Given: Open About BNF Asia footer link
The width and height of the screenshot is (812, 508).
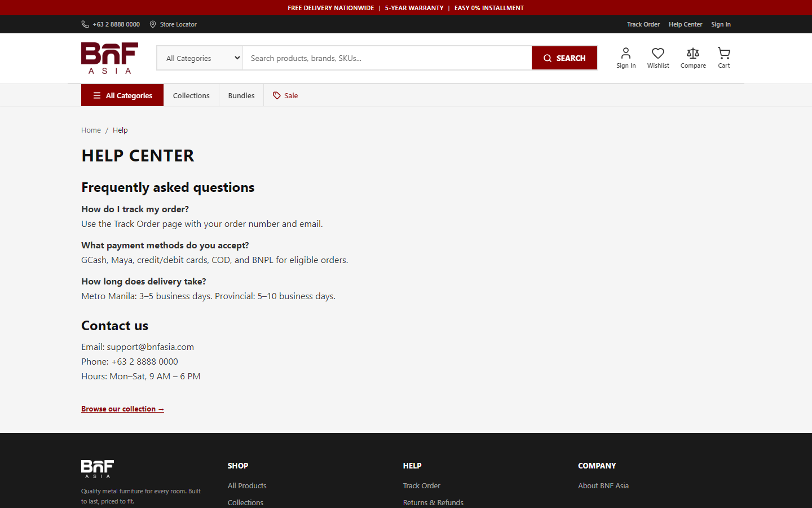Looking at the screenshot, I should pyautogui.click(x=603, y=485).
